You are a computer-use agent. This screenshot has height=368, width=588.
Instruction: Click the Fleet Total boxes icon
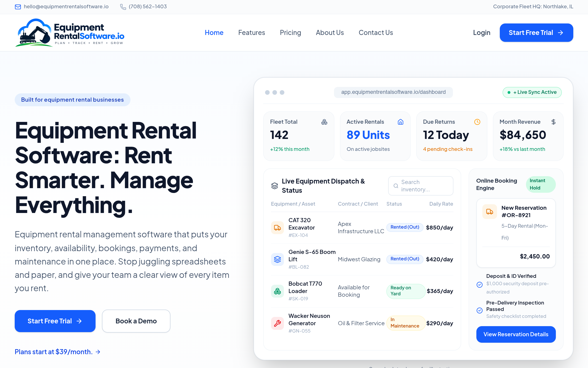pos(324,122)
